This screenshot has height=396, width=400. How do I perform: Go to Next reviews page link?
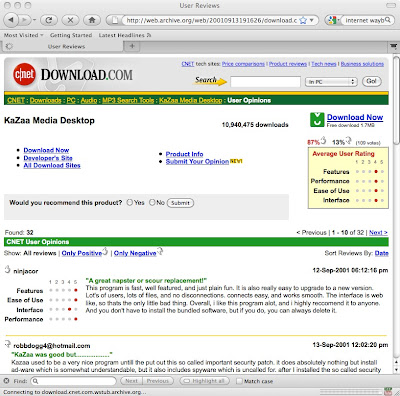378,233
